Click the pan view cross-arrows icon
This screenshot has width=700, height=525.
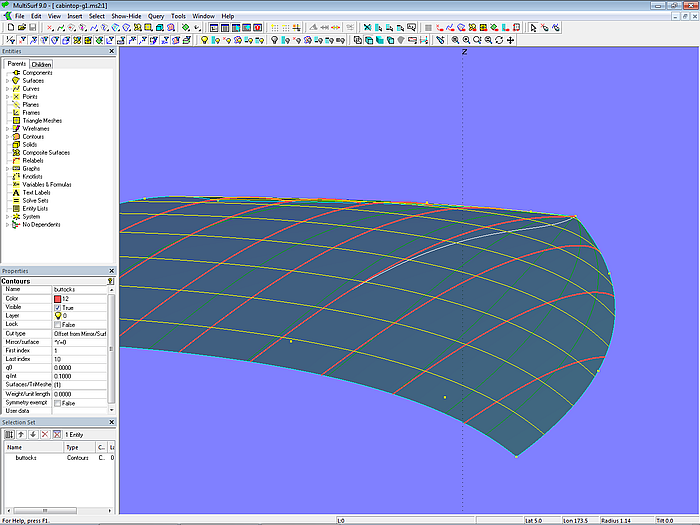coord(511,40)
